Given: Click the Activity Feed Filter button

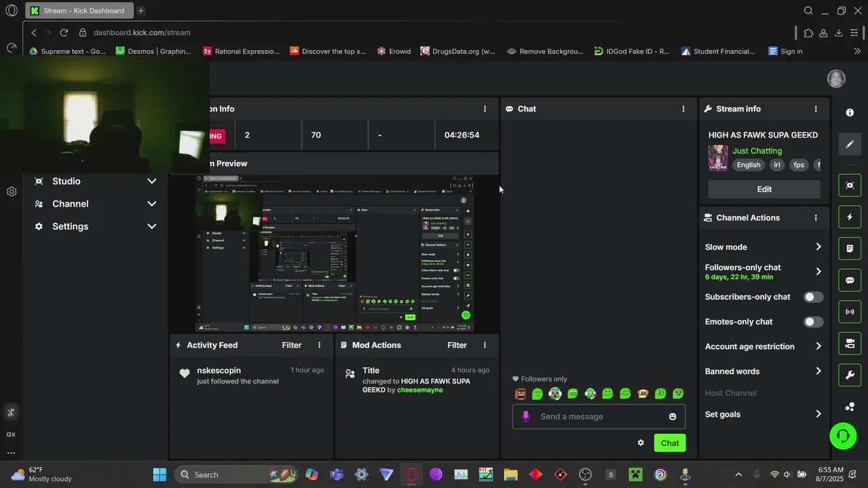Looking at the screenshot, I should pos(292,345).
